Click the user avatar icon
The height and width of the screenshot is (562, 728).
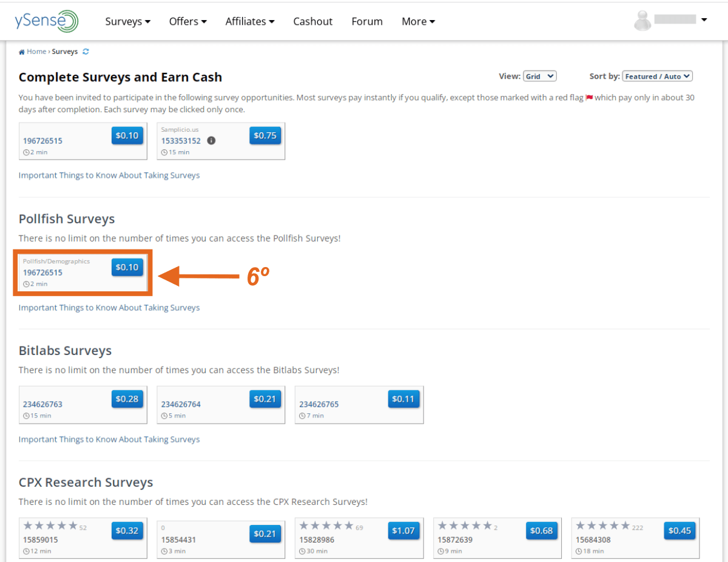tap(642, 21)
